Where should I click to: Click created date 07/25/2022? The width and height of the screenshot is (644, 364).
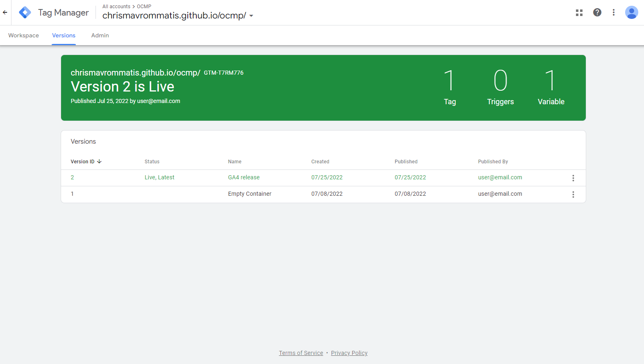(327, 177)
